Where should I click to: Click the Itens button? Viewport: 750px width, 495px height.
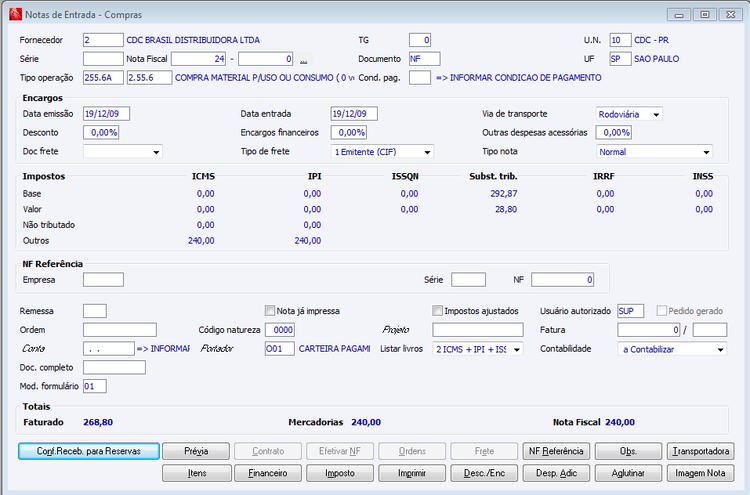(197, 473)
